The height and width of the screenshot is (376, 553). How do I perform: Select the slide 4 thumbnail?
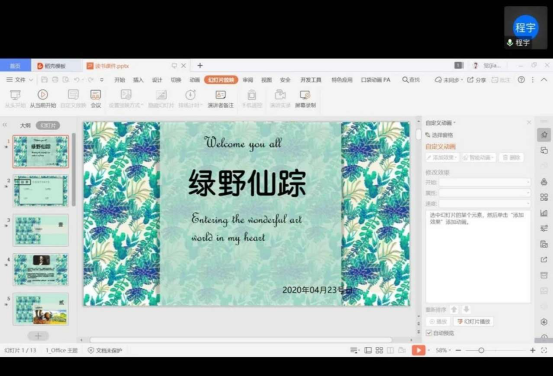click(x=41, y=269)
